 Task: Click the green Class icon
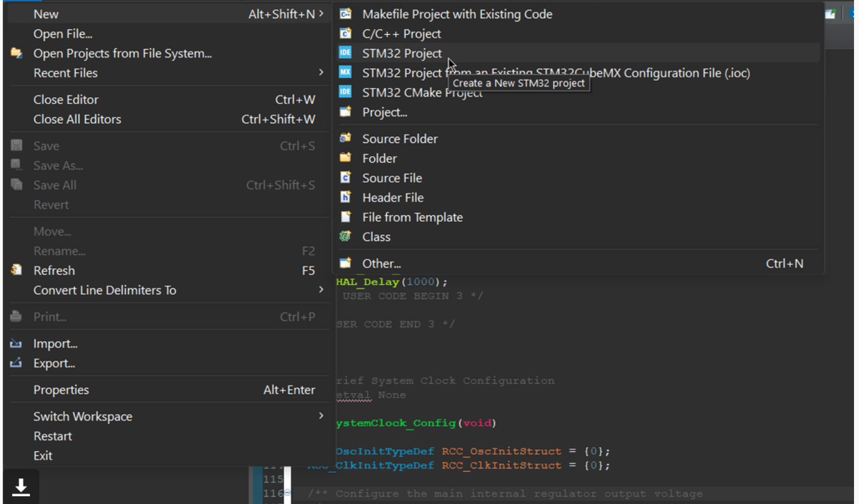click(345, 236)
